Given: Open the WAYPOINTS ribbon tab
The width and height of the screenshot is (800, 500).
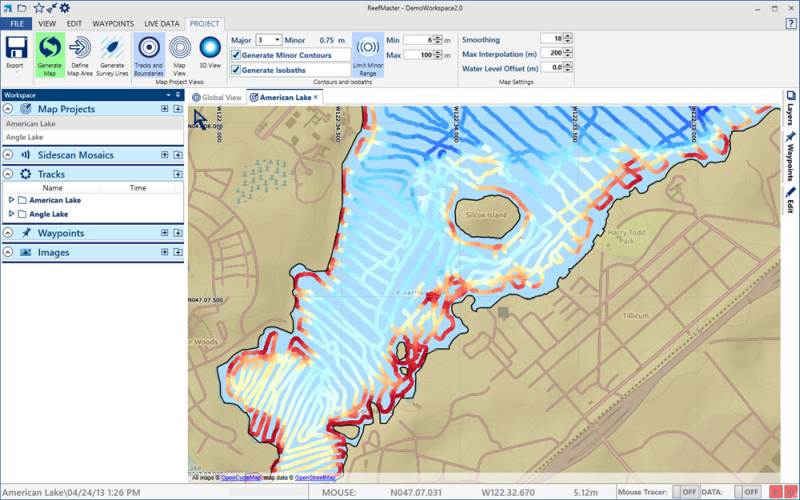Looking at the screenshot, I should pyautogui.click(x=112, y=22).
